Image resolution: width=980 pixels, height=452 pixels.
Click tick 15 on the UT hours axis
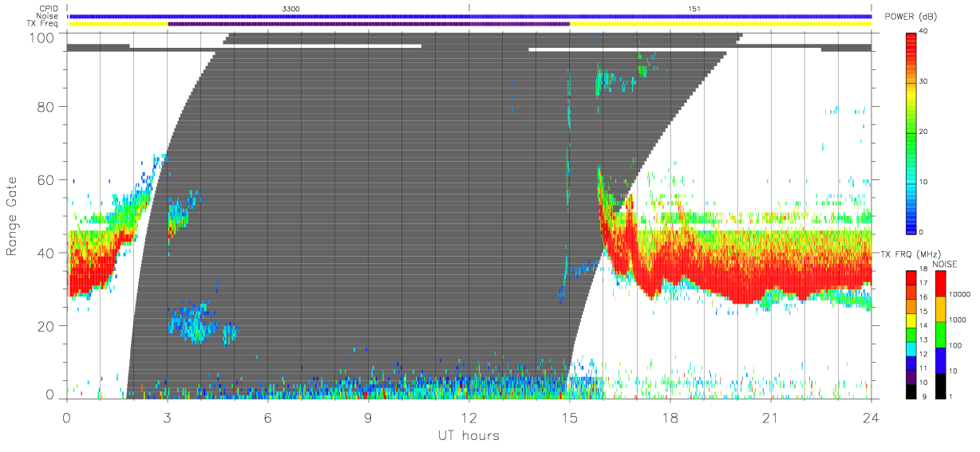click(570, 417)
